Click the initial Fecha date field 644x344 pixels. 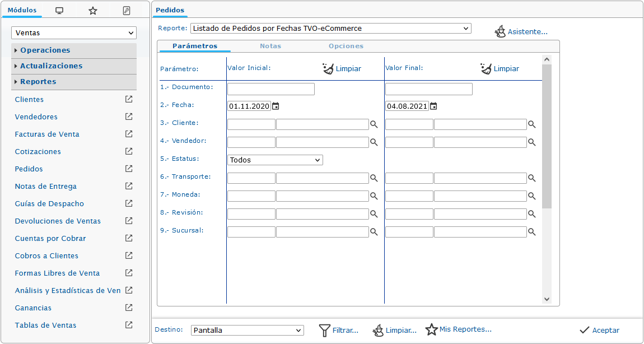tap(249, 106)
